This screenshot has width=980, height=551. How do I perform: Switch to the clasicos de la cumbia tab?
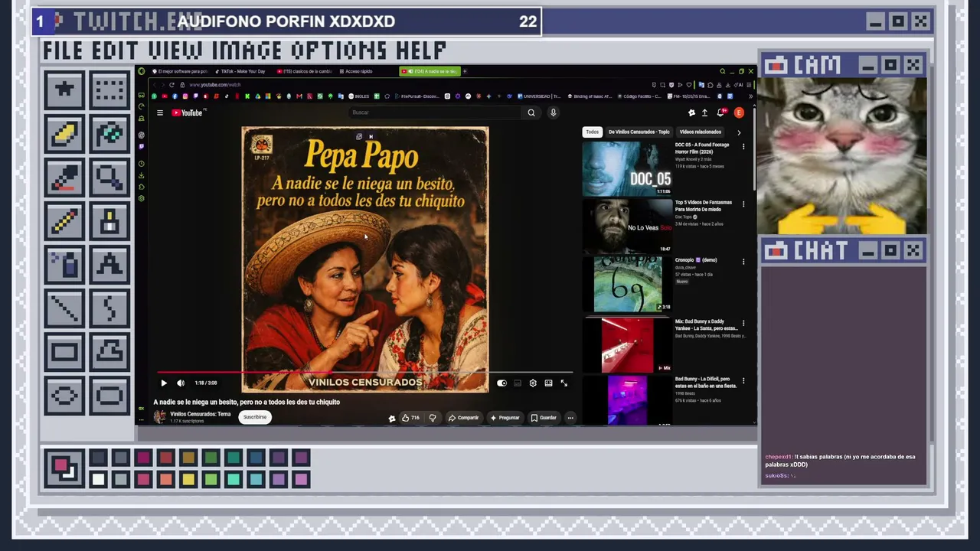[305, 71]
